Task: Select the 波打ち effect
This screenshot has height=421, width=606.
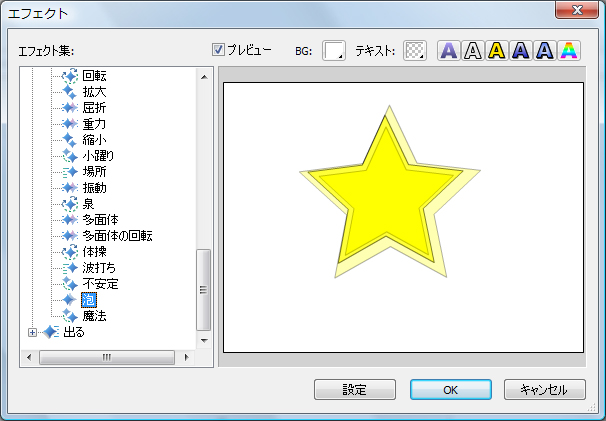Action: [x=99, y=268]
